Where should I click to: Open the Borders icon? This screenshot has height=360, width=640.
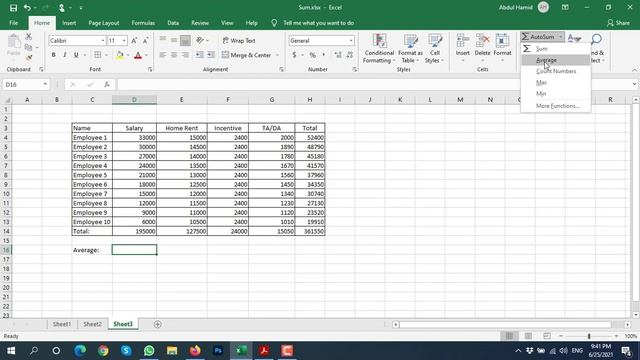[x=98, y=55]
